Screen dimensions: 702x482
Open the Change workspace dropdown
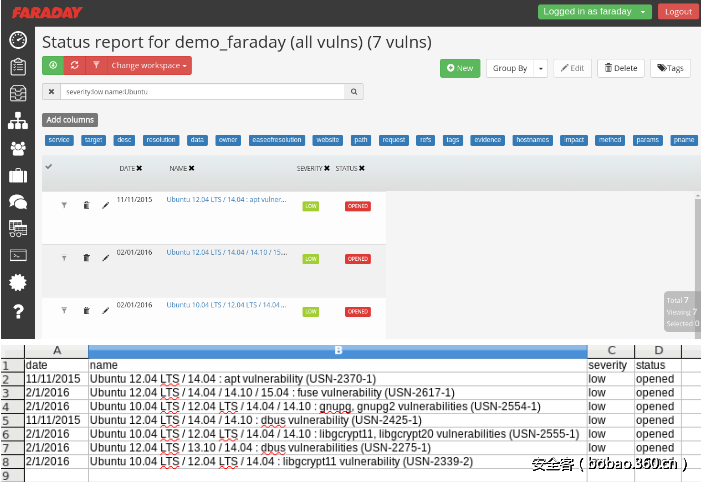click(x=149, y=65)
